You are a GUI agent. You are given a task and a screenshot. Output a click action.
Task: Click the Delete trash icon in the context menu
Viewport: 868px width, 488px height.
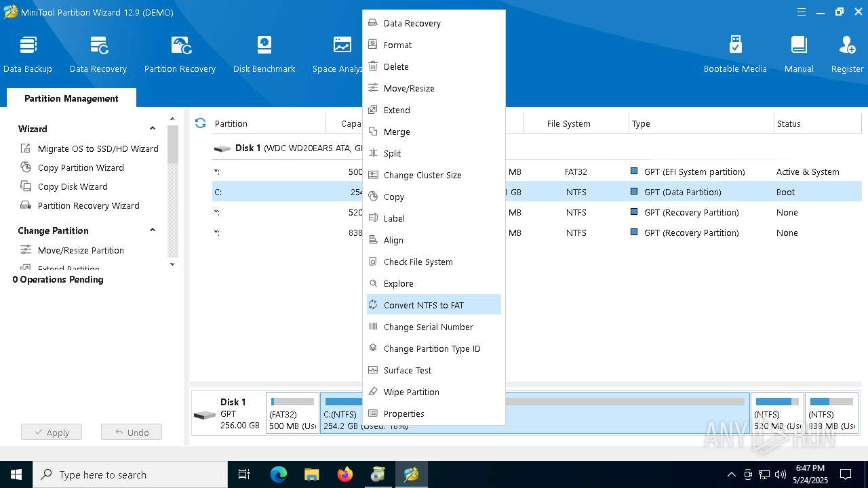[372, 66]
